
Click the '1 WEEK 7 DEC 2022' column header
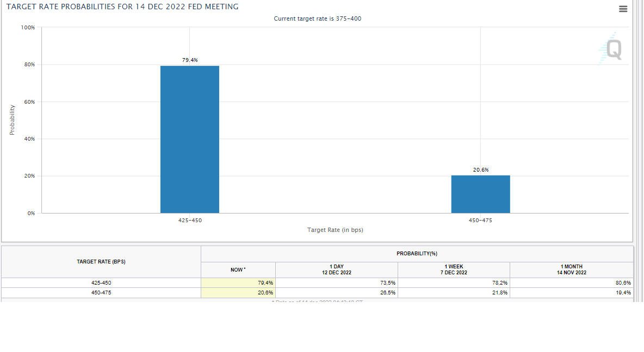[454, 269]
